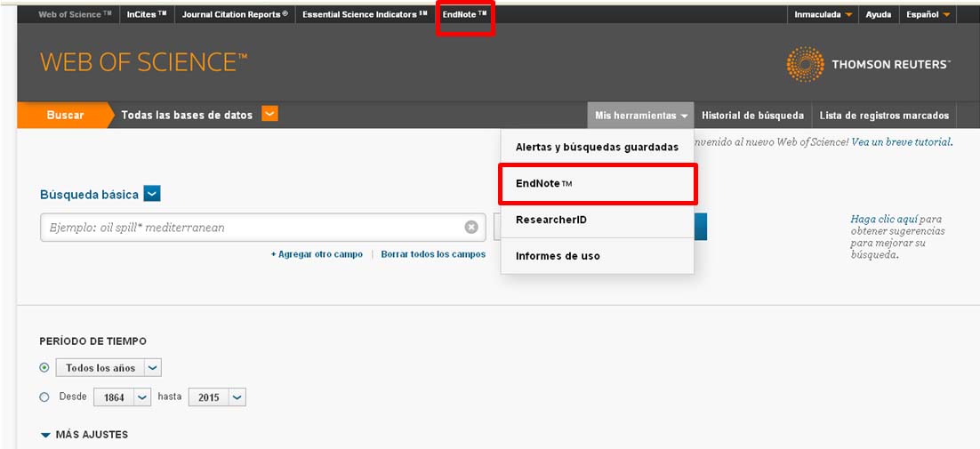The height and width of the screenshot is (449, 980).
Task: Open Essential Science Indicators link
Action: click(365, 14)
